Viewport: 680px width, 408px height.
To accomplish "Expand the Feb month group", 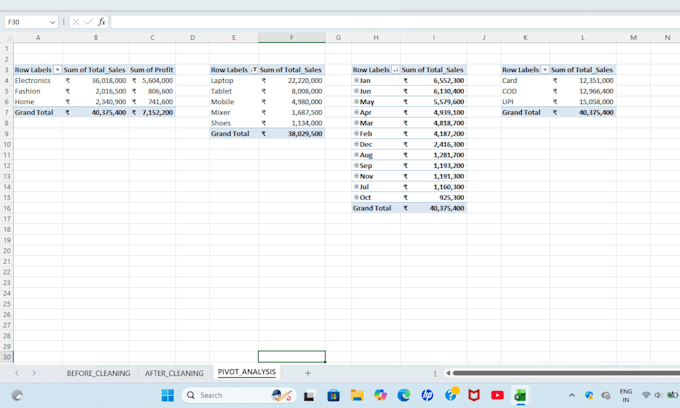I will (x=356, y=134).
